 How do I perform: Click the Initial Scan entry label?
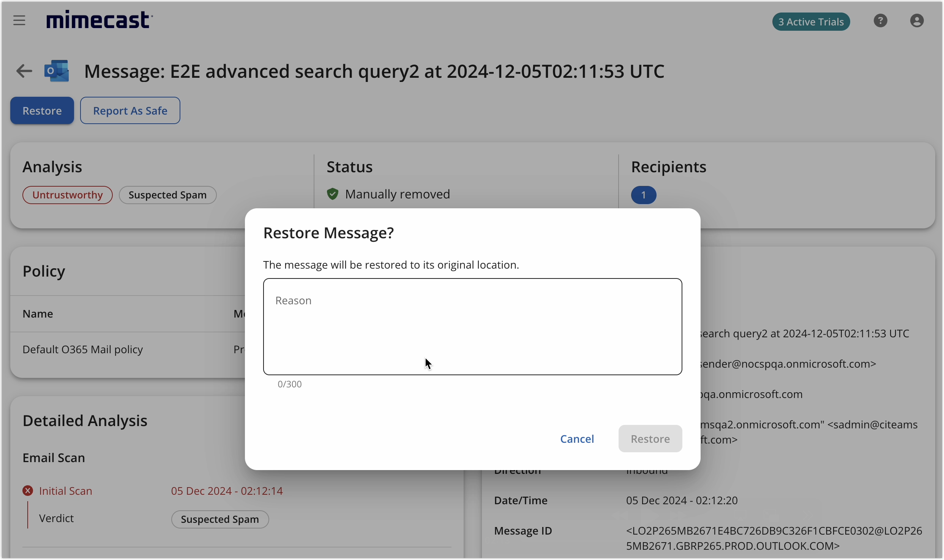66,491
